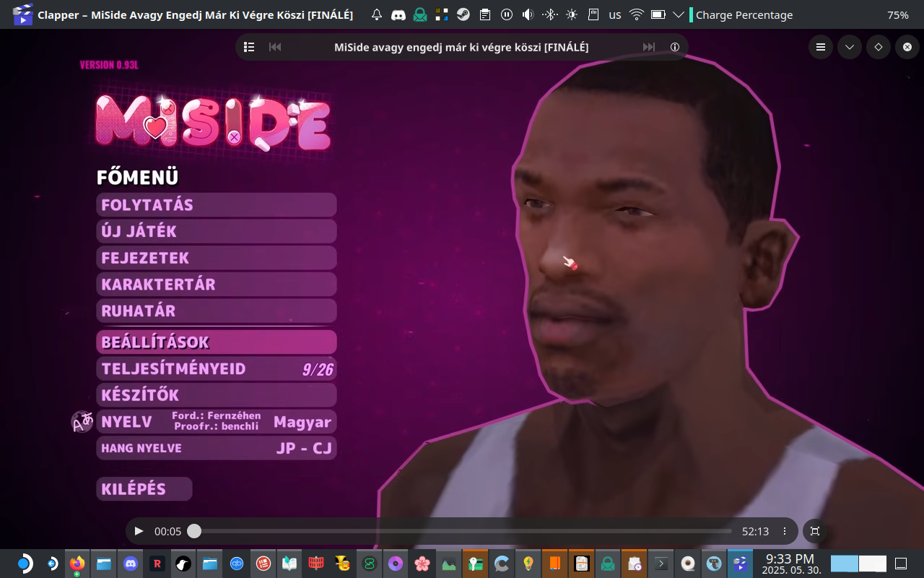This screenshot has width=924, height=578.
Task: Open the gold trumpet app in taskbar
Action: (x=342, y=564)
